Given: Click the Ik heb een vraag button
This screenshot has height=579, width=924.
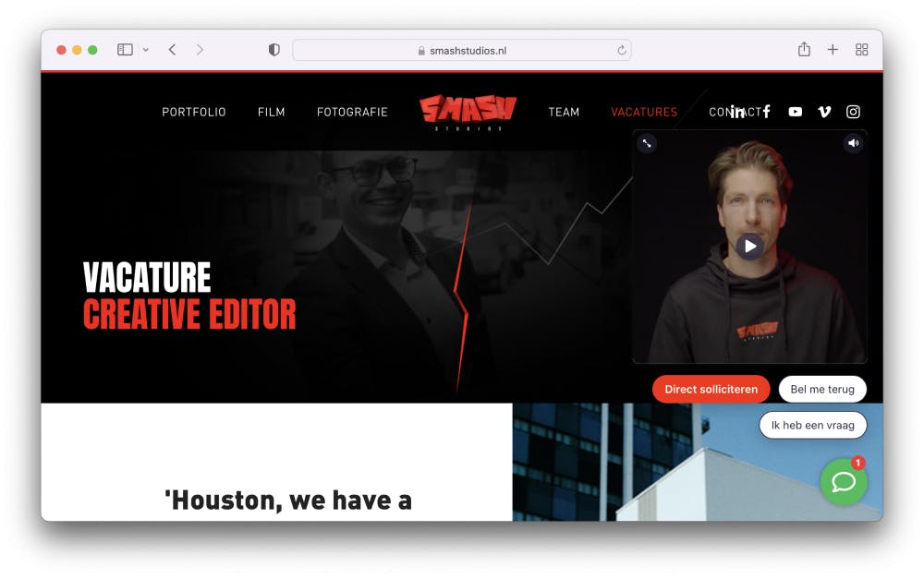Looking at the screenshot, I should pos(812,426).
